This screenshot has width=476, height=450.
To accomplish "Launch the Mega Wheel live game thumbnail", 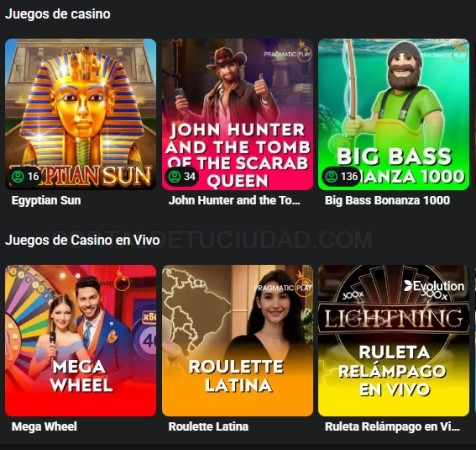I will coord(80,341).
